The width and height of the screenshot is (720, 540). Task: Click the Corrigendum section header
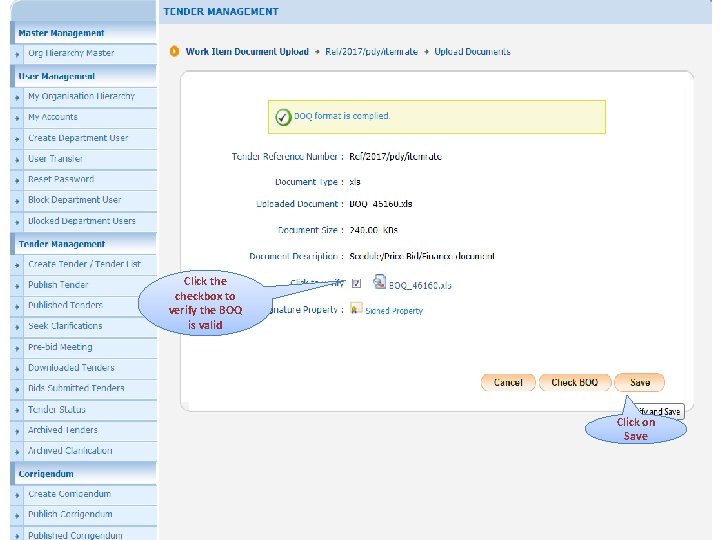click(83, 474)
